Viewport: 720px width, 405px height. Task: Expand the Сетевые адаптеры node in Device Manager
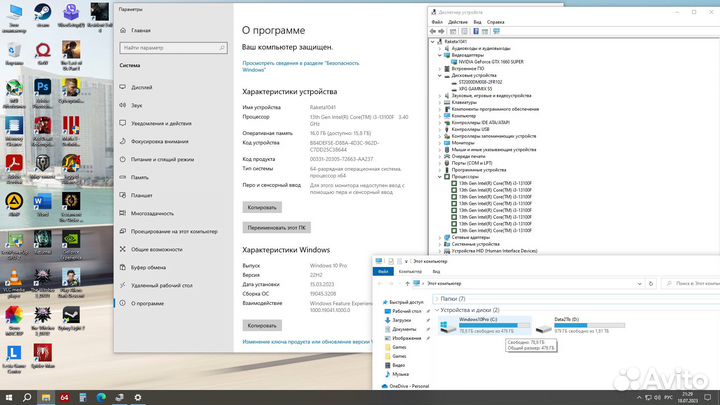439,237
